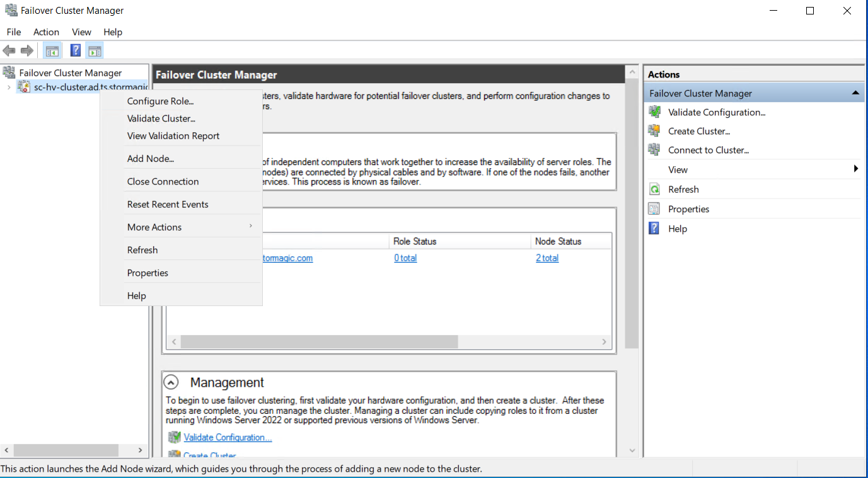Click the clusters table scrollbar left arrow
The image size is (868, 478).
[x=175, y=342]
